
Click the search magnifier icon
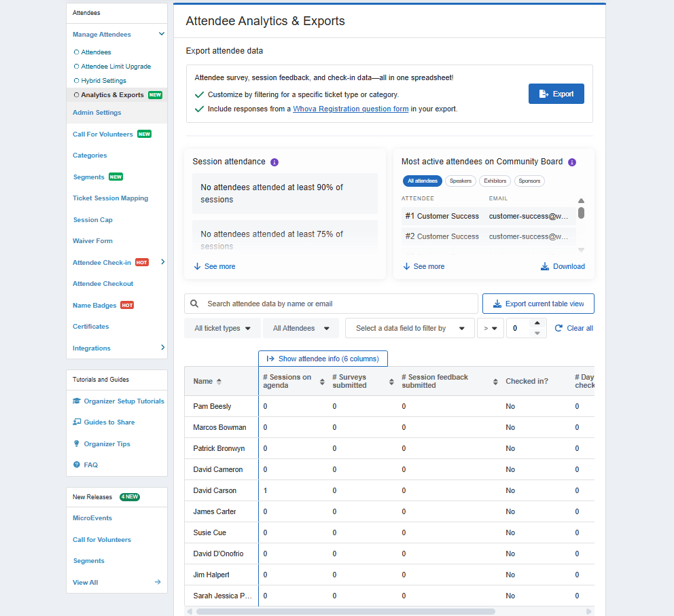(194, 303)
